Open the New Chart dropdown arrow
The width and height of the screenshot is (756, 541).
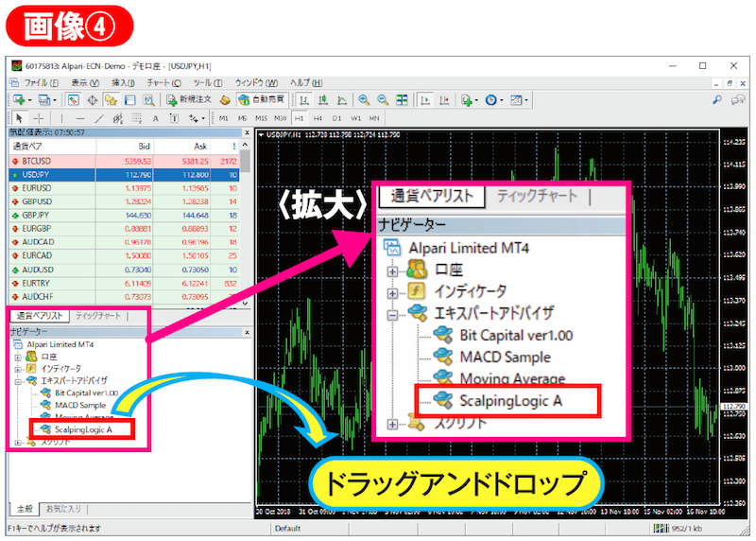[30, 100]
